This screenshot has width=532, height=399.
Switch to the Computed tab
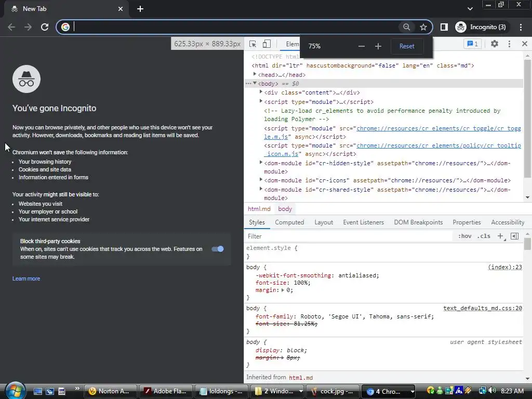coord(289,222)
